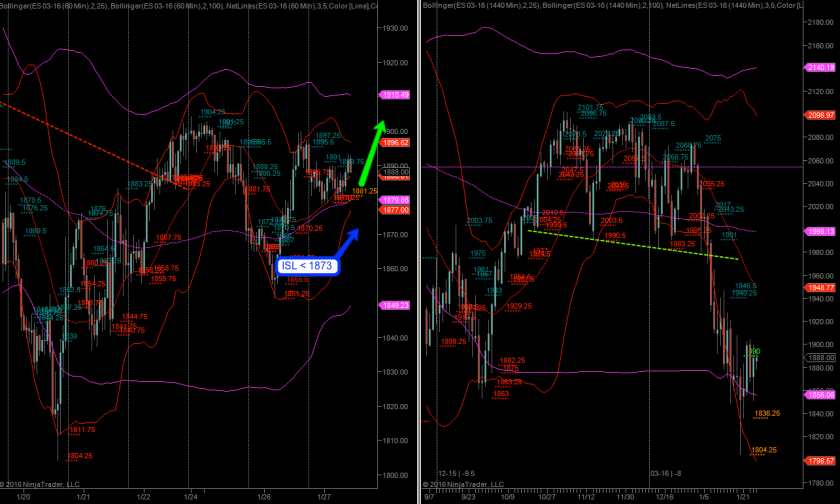Viewport: 840px width, 504px height.
Task: Click the 10/27 date label
Action: 547,497
